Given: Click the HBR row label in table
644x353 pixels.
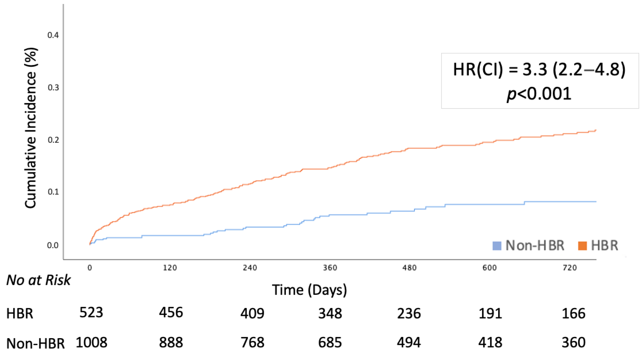Looking at the screenshot, I should tap(19, 313).
